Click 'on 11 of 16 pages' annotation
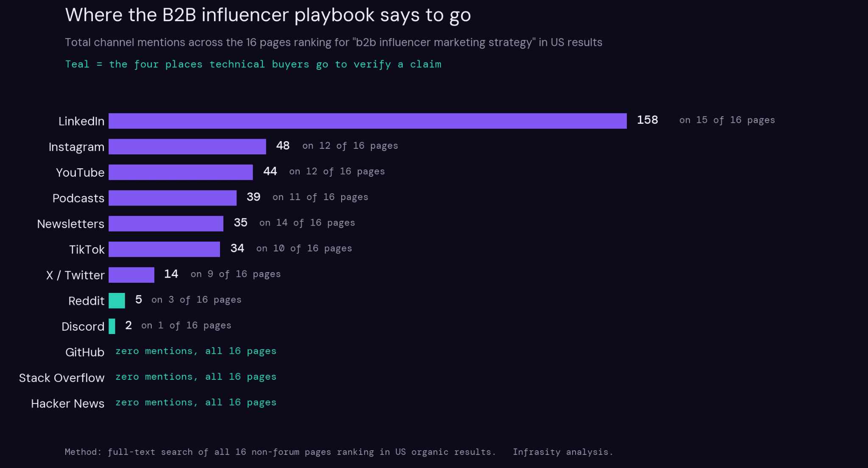The height and width of the screenshot is (468, 868). 320,198
